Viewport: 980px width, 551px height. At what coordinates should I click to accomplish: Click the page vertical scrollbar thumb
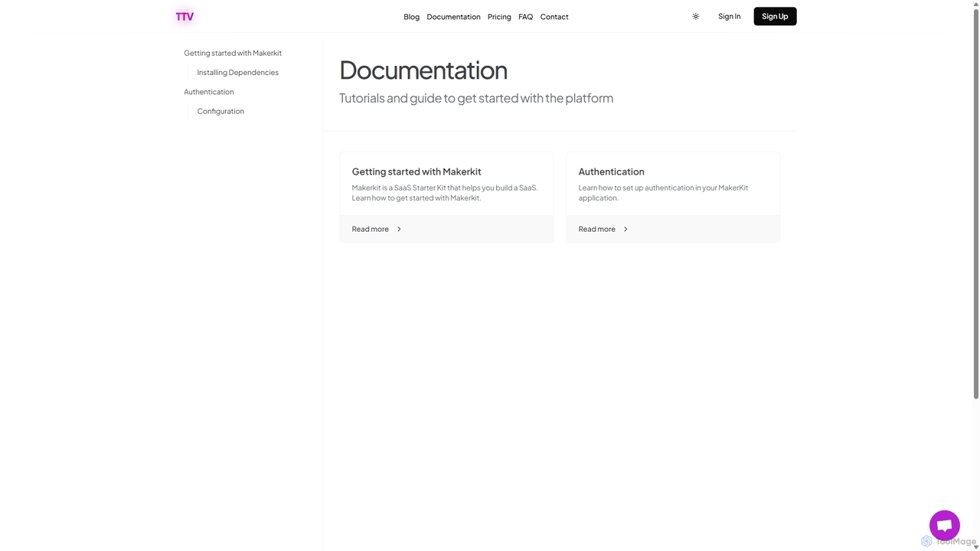tap(975, 204)
